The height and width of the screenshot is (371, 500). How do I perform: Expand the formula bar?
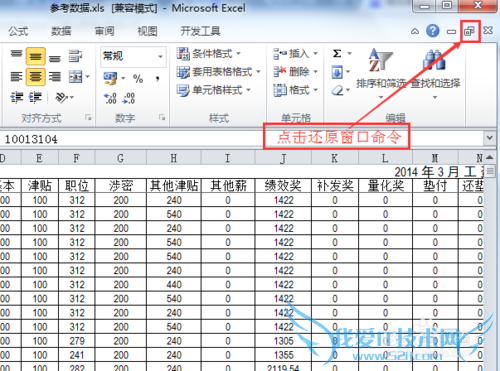[x=489, y=138]
